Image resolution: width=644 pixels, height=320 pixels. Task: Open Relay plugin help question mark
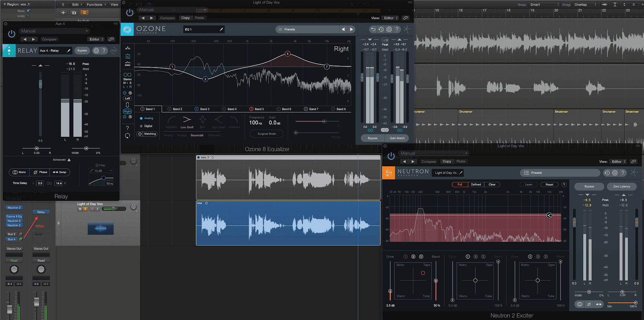tap(104, 51)
